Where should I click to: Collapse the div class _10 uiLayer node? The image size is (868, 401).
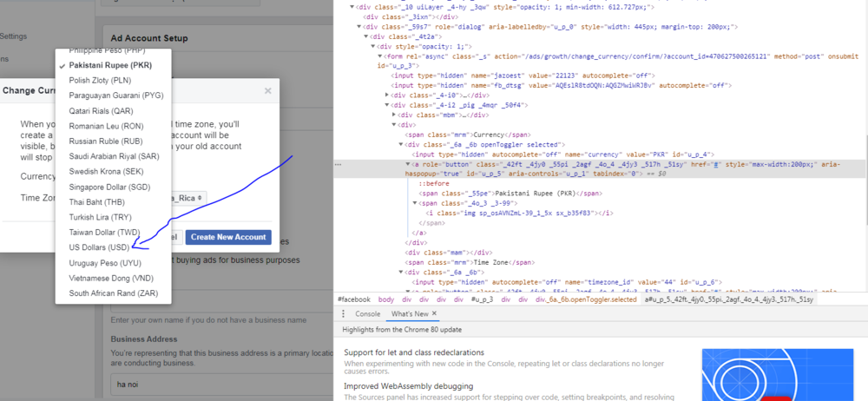coord(352,7)
